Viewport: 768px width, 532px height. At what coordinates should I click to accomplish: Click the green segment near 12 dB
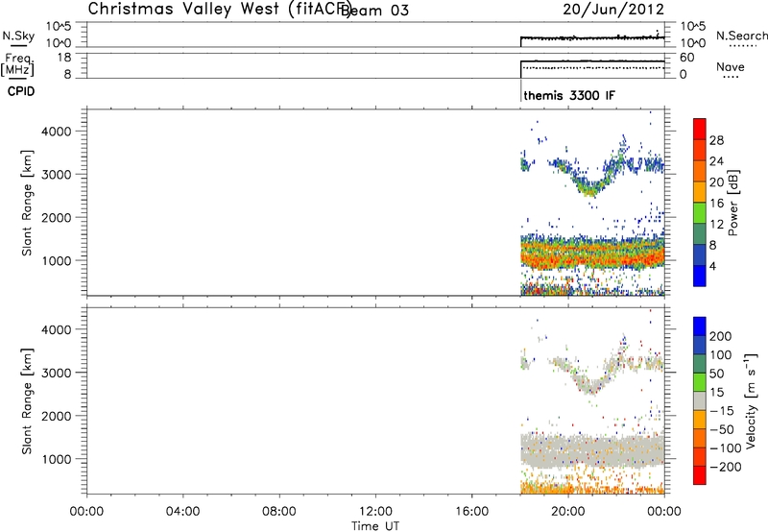coord(700,212)
